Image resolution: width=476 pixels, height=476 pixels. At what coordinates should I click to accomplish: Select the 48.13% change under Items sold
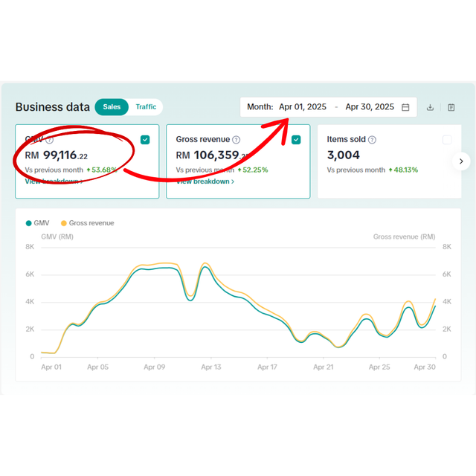pos(403,170)
